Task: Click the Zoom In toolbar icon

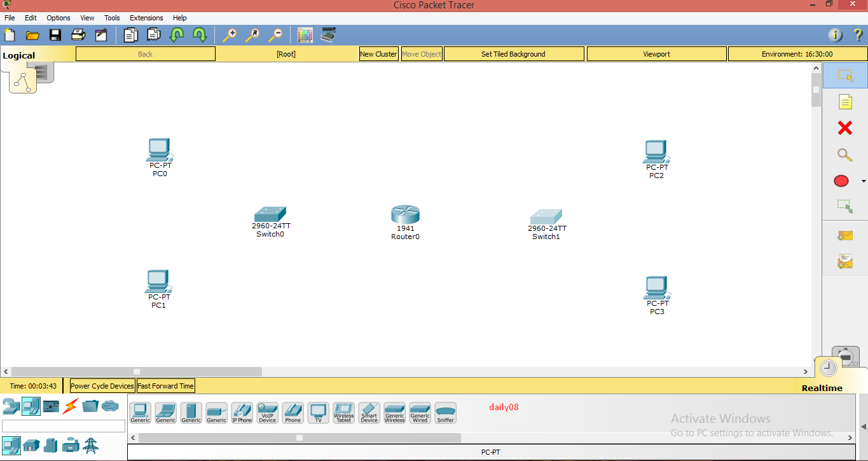Action: coord(230,35)
